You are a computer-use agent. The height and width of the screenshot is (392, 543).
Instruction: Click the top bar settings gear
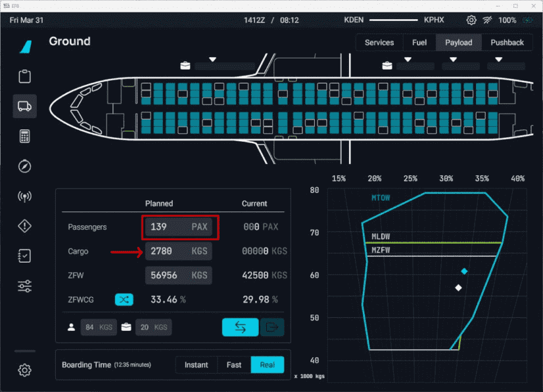[471, 20]
